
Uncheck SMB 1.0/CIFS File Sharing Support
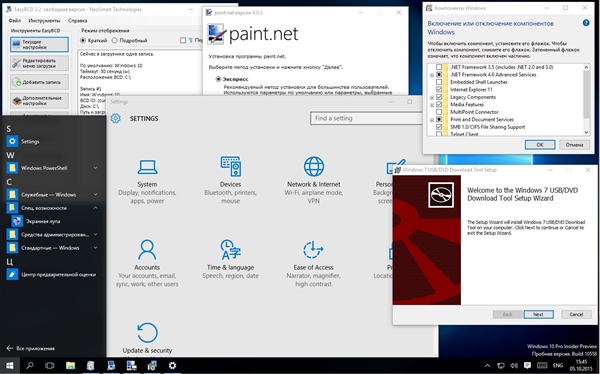pyautogui.click(x=439, y=127)
